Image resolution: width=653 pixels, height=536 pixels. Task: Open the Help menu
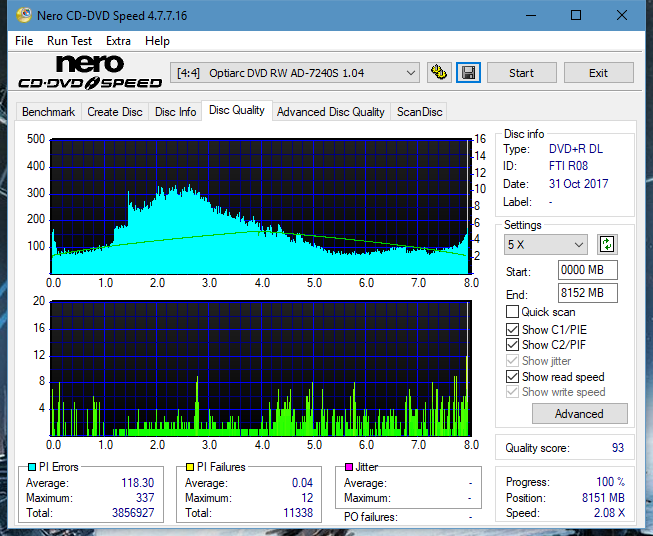click(x=157, y=41)
